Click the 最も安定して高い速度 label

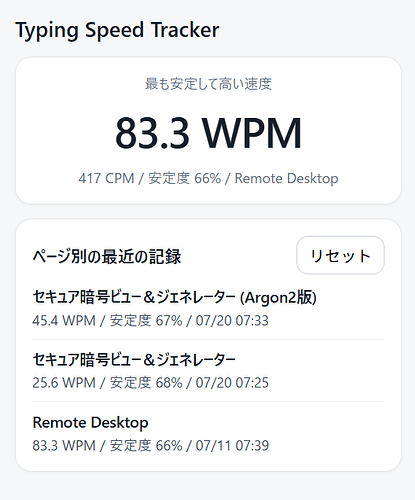pyautogui.click(x=208, y=84)
